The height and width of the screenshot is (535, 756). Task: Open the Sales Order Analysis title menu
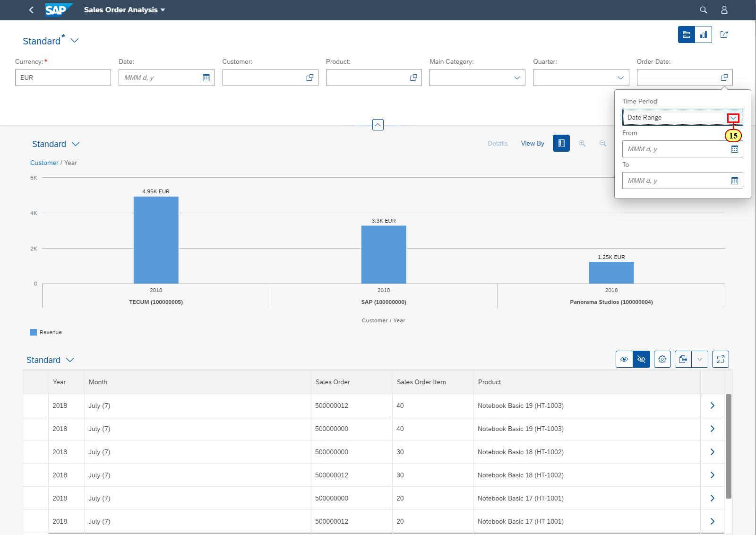(x=125, y=10)
